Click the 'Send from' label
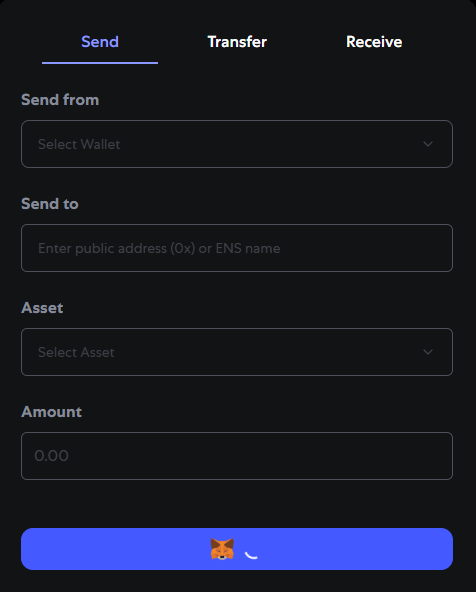This screenshot has width=476, height=592. pos(60,100)
